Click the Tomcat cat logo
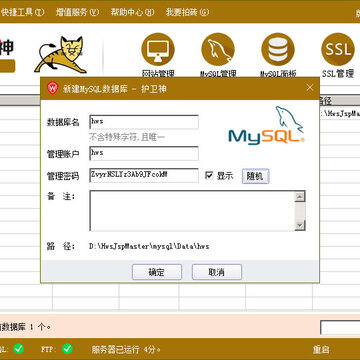The width and height of the screenshot is (360, 360). (x=61, y=55)
